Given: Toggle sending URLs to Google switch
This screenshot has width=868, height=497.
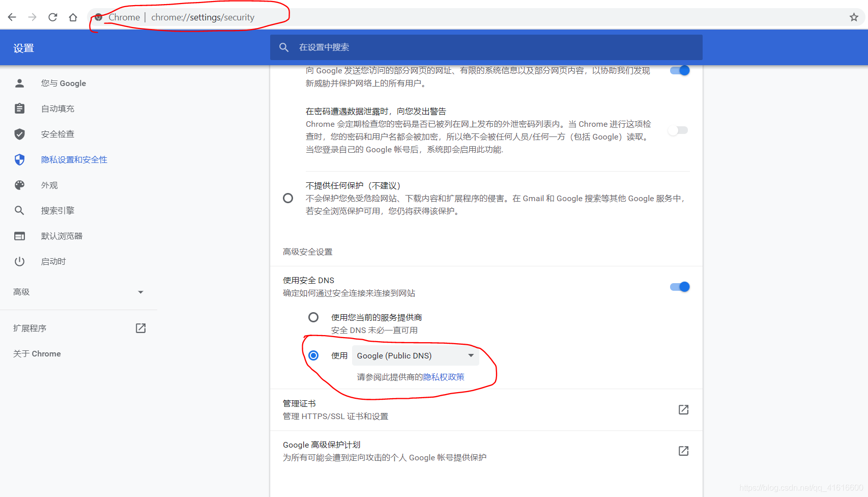Looking at the screenshot, I should point(680,70).
